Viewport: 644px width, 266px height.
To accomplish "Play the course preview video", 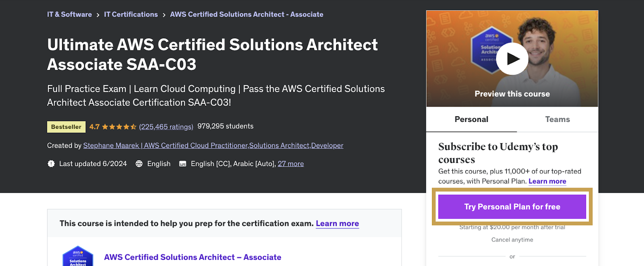I will pos(512,59).
